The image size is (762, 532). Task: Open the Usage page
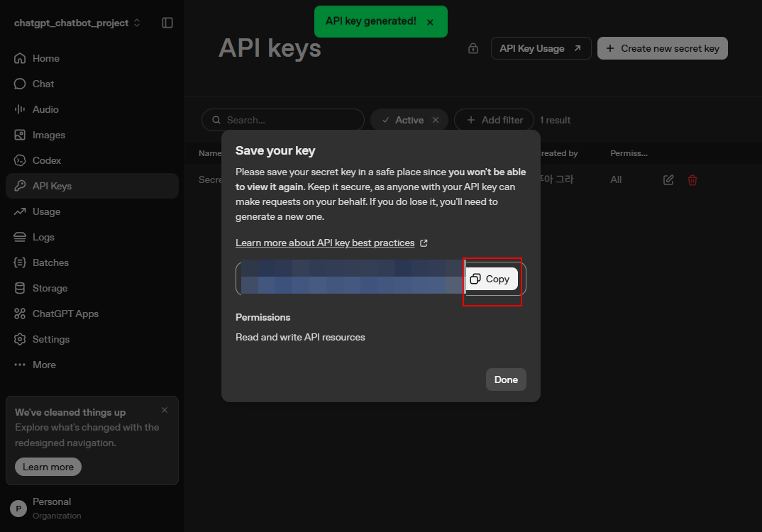click(92, 211)
